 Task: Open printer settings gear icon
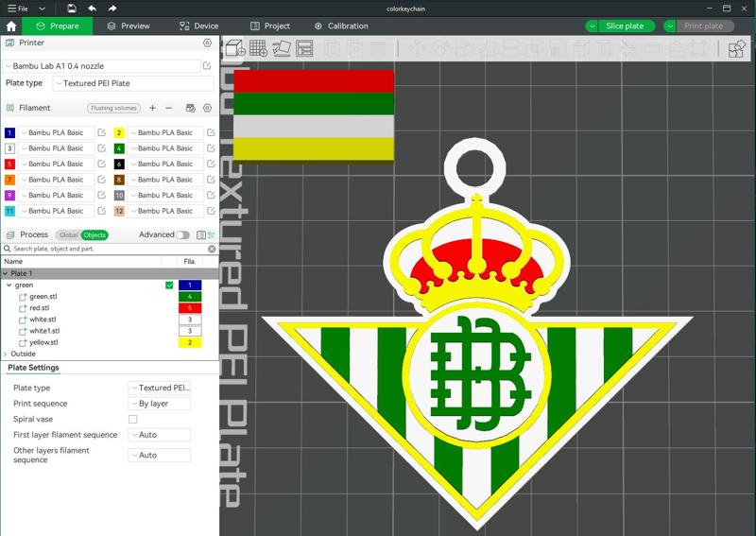tap(207, 43)
